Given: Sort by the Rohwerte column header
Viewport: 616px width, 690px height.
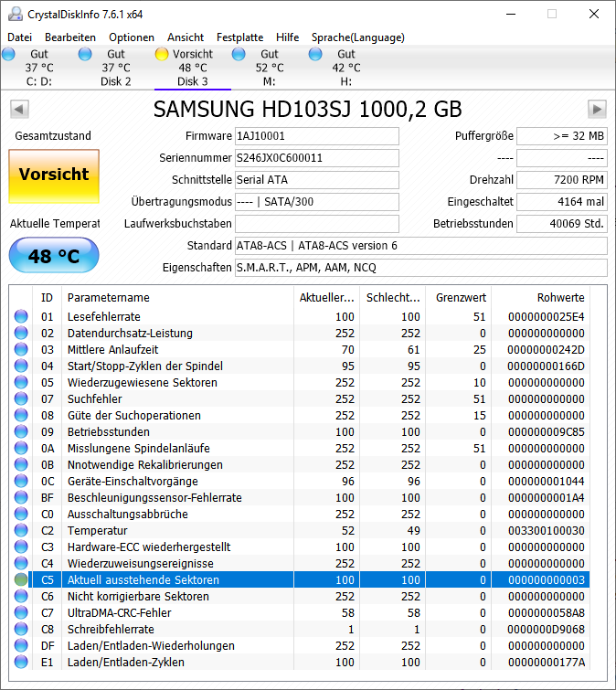Looking at the screenshot, I should coord(540,297).
